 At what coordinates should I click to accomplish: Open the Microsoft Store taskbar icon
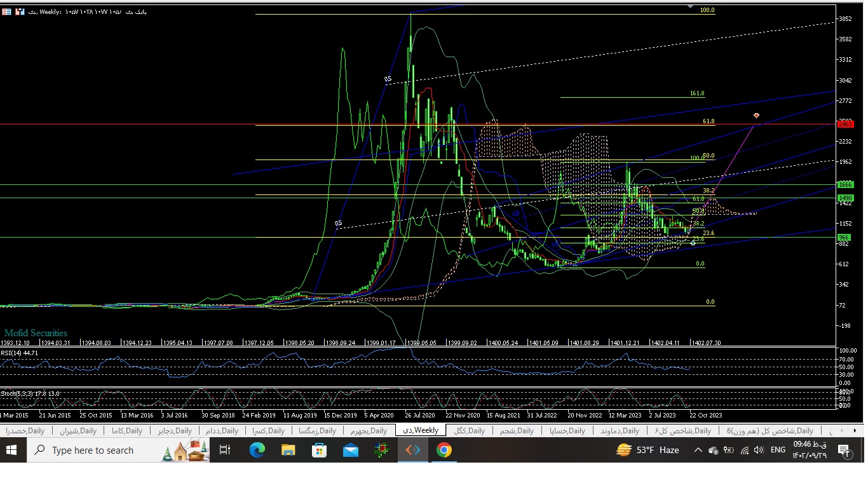(320, 450)
